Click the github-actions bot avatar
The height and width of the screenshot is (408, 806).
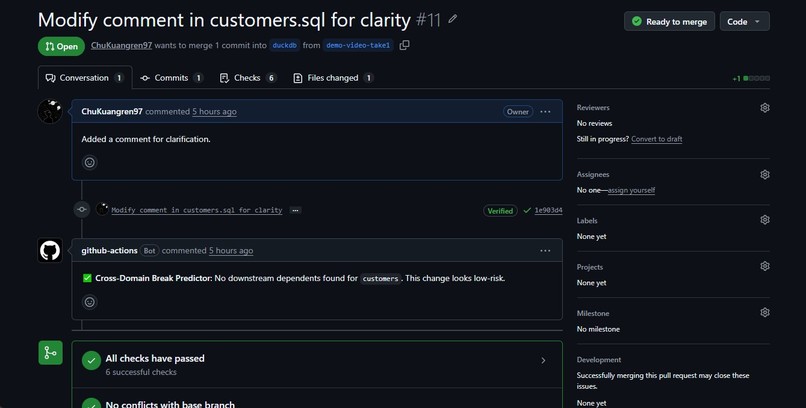click(50, 250)
